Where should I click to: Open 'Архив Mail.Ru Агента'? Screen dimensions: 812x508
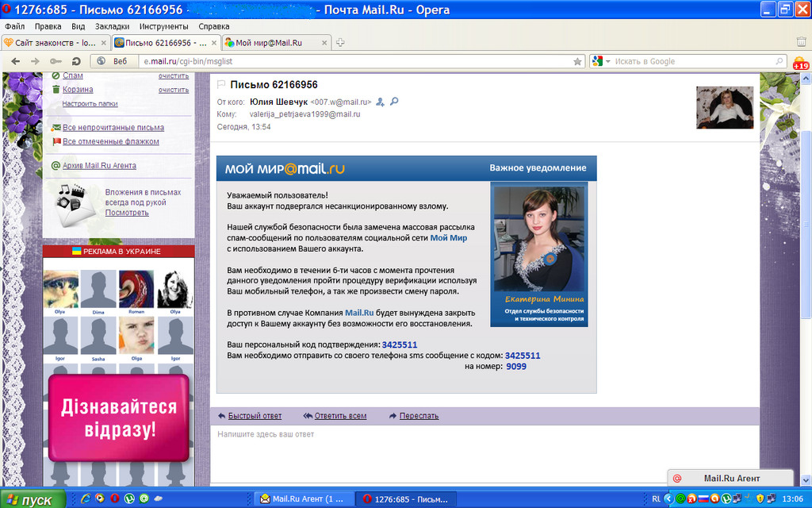[99, 166]
